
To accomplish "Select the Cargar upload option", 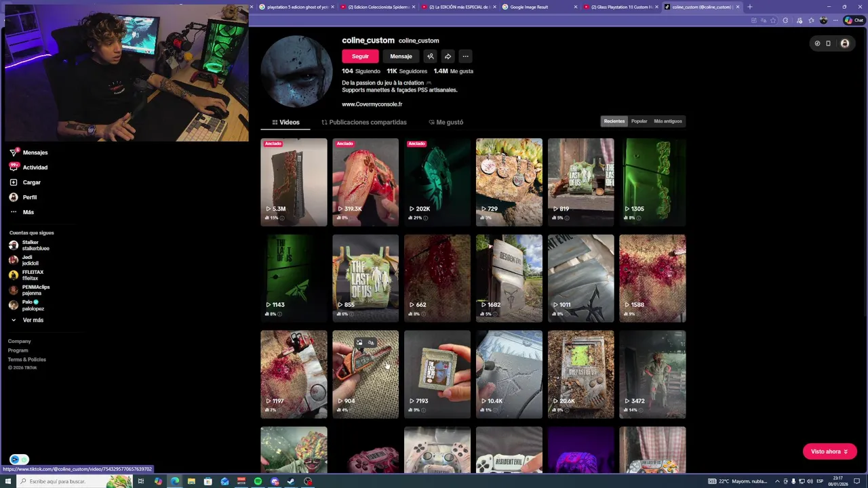I will [x=25, y=182].
